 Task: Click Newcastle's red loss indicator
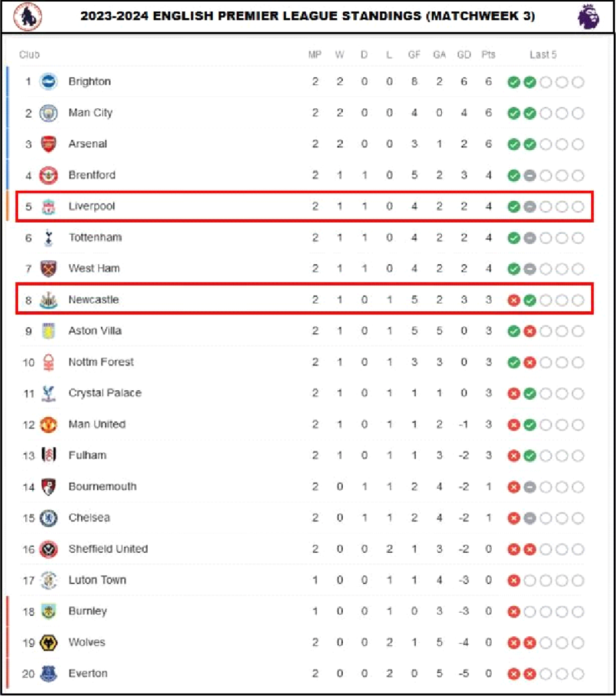point(514,300)
